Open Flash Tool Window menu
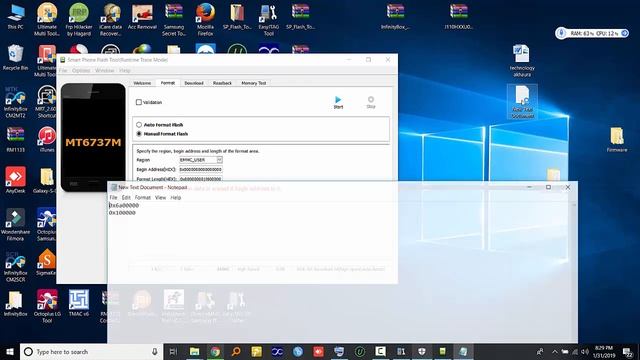Image resolution: width=640 pixels, height=360 pixels. coord(104,70)
